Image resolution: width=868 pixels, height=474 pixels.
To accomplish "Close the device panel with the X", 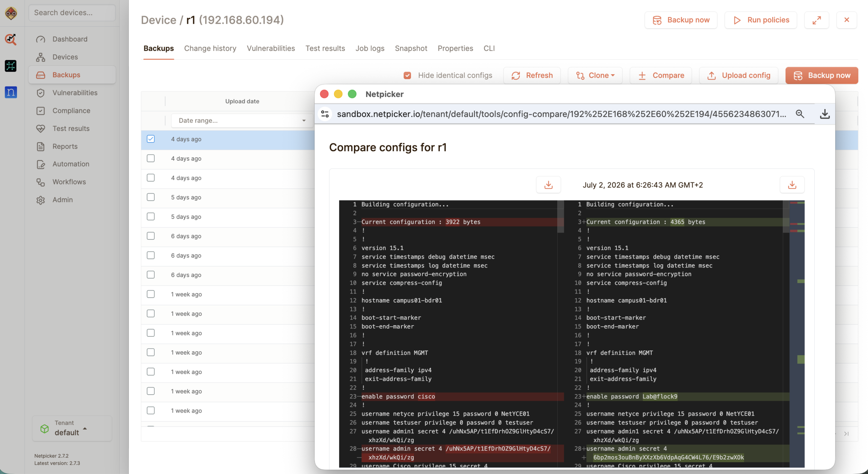I will click(847, 20).
